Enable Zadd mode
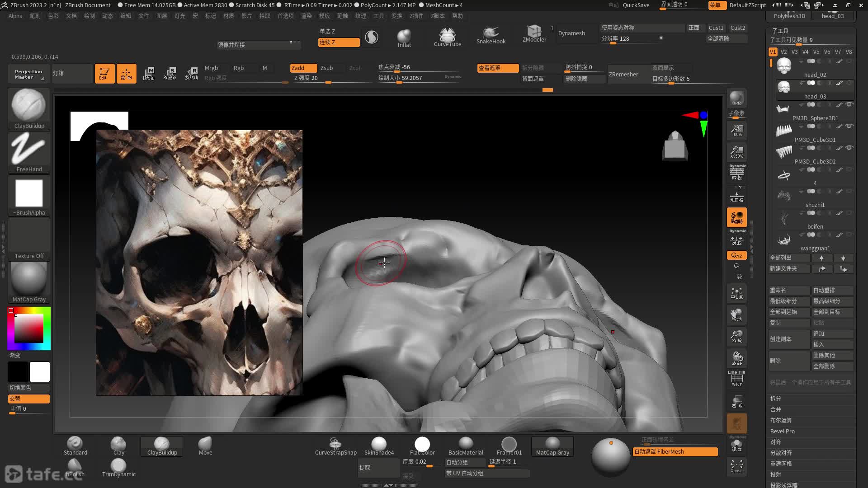The height and width of the screenshot is (488, 868). [303, 68]
